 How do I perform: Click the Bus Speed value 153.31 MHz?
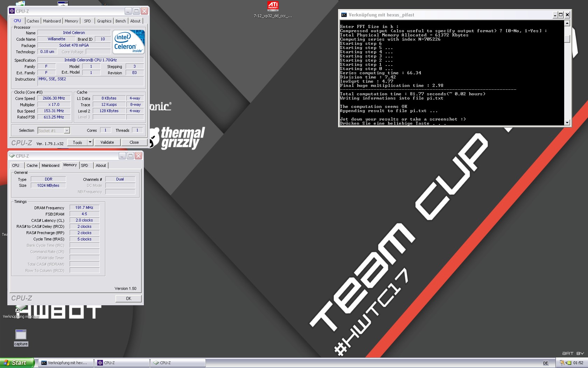(x=54, y=111)
